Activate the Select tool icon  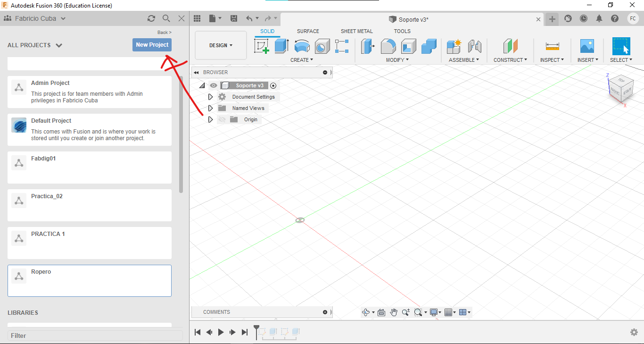coord(621,46)
